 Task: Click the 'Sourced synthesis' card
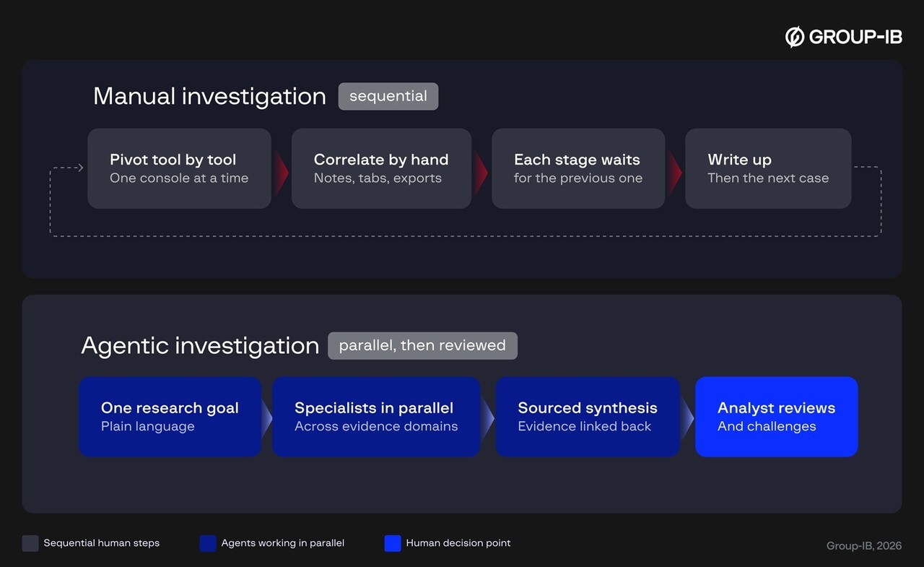[588, 417]
